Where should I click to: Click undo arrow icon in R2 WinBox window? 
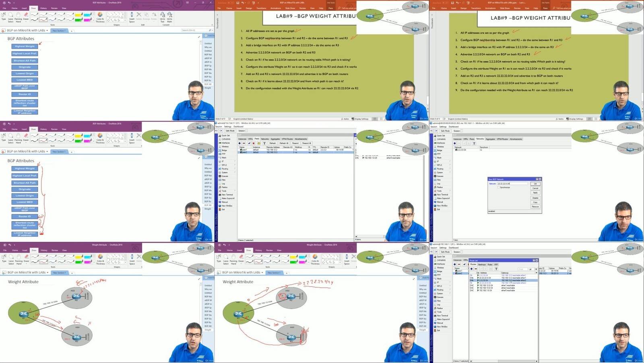tap(431, 131)
